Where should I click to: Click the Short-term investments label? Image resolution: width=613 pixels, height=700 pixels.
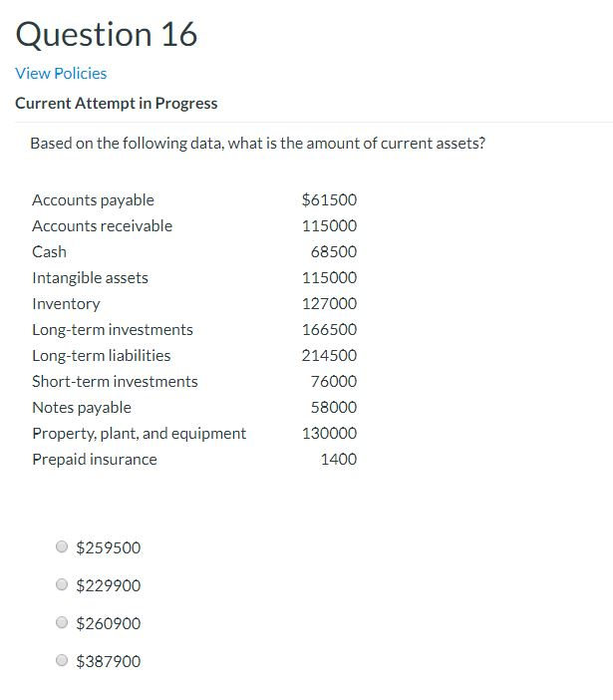[x=115, y=381]
